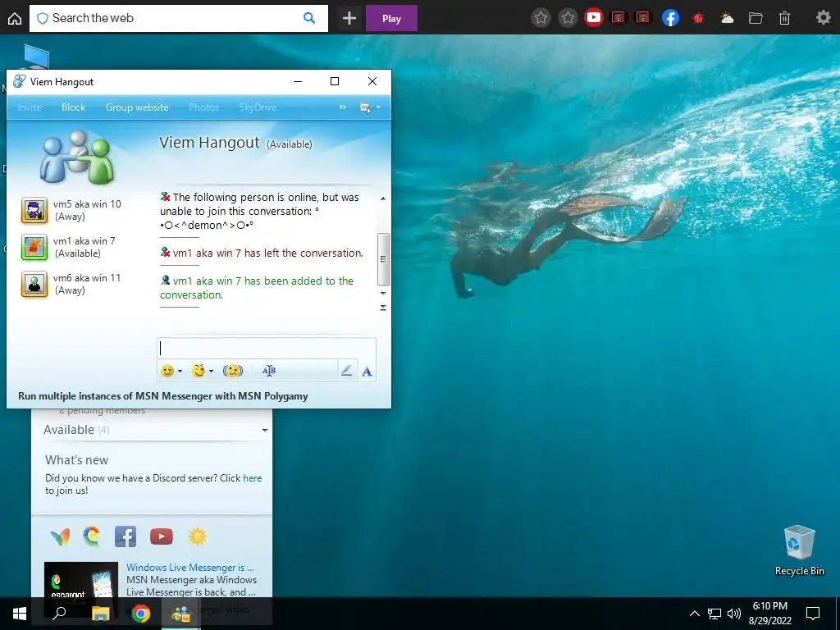This screenshot has height=630, width=840.
Task: Click the blue search magnifier button
Action: 309,18
